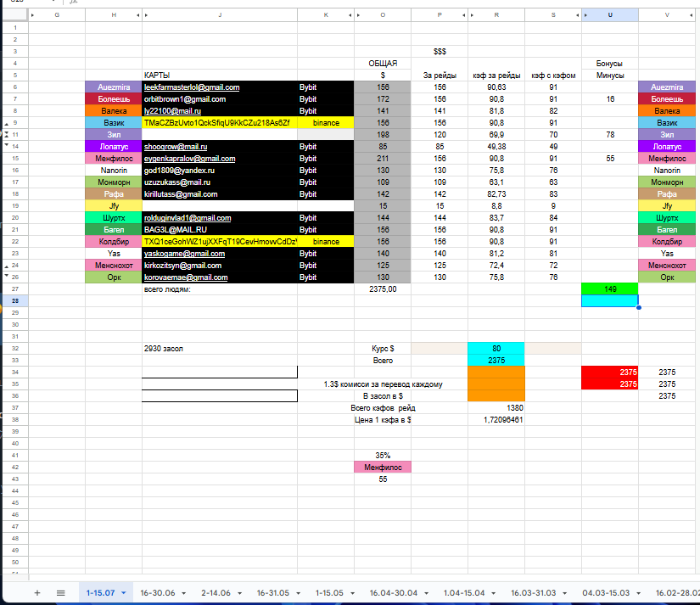
Task: Open dropdown arrow on 16-30.06 tab
Action: 183,593
